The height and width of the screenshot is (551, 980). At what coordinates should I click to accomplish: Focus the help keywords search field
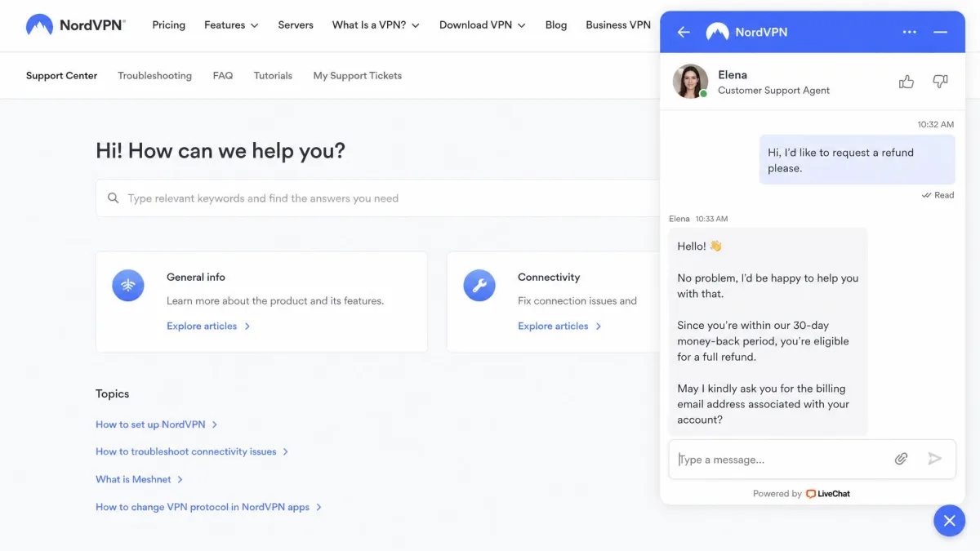[377, 198]
